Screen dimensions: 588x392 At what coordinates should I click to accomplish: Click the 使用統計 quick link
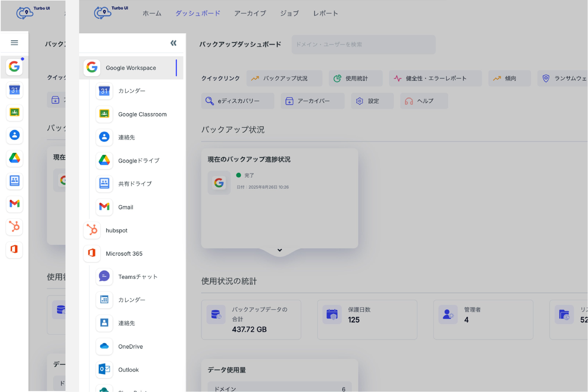coord(355,78)
